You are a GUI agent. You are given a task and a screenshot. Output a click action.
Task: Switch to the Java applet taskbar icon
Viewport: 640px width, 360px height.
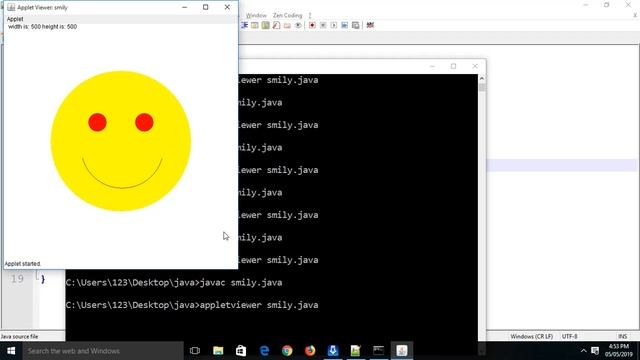[x=402, y=351]
